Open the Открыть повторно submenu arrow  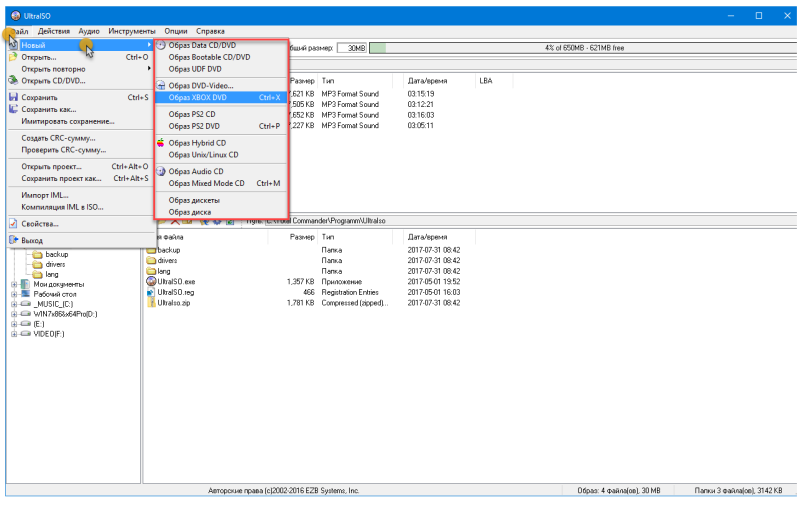149,68
